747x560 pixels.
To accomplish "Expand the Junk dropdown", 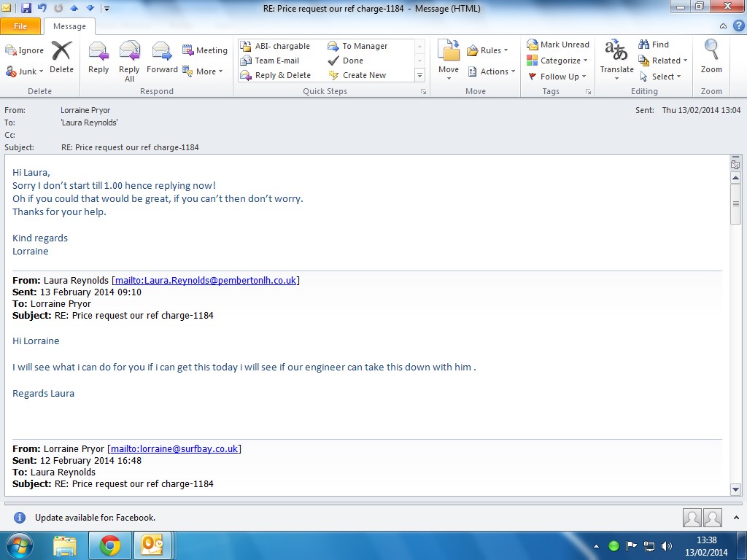I will [26, 71].
